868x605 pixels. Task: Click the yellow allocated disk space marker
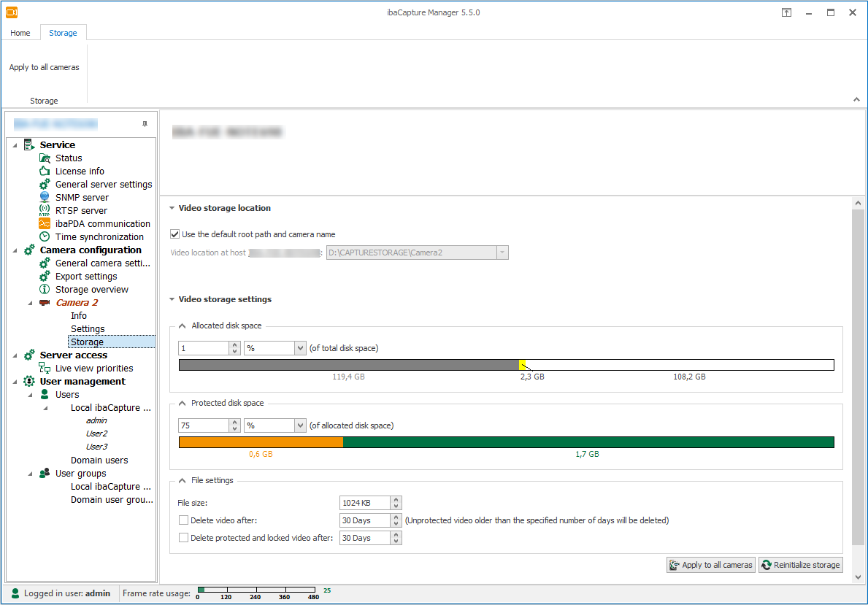(x=522, y=365)
